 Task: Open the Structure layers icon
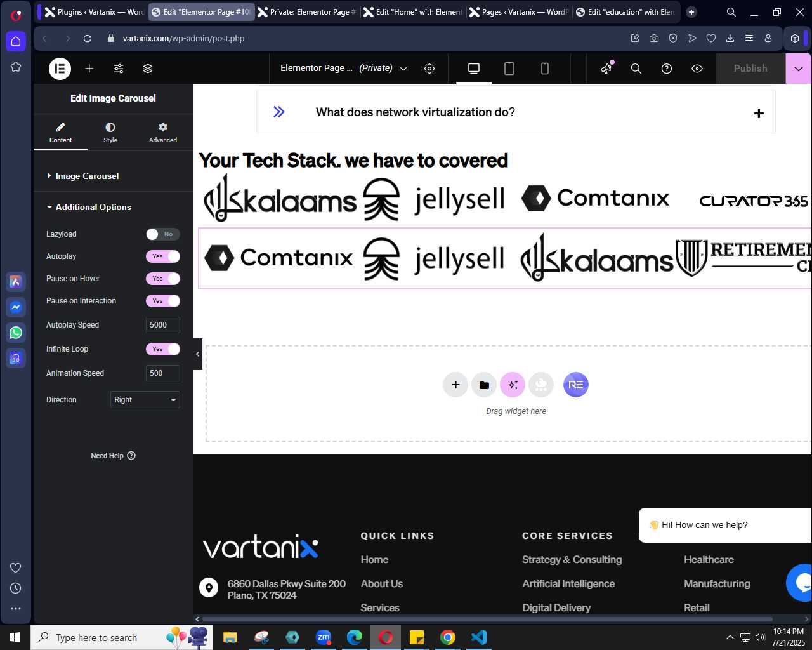(x=148, y=69)
